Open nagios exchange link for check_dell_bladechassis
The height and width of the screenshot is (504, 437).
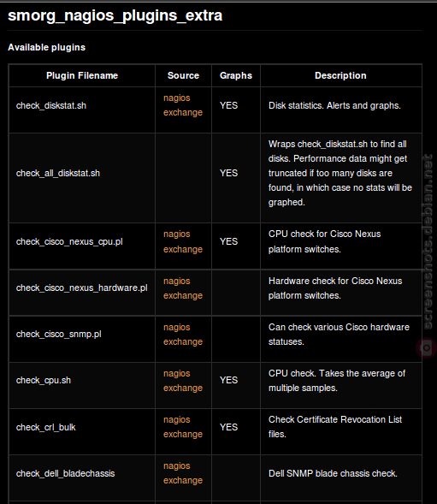(183, 473)
